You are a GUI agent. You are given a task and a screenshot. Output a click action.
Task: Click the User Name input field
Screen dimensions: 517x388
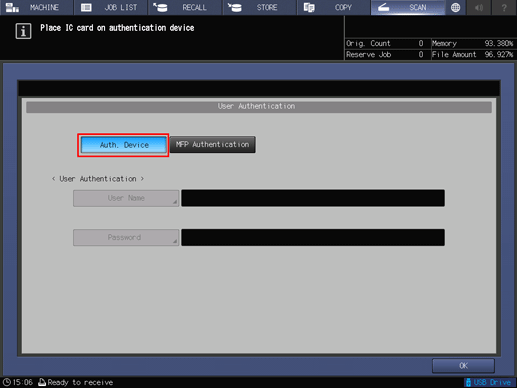313,198
